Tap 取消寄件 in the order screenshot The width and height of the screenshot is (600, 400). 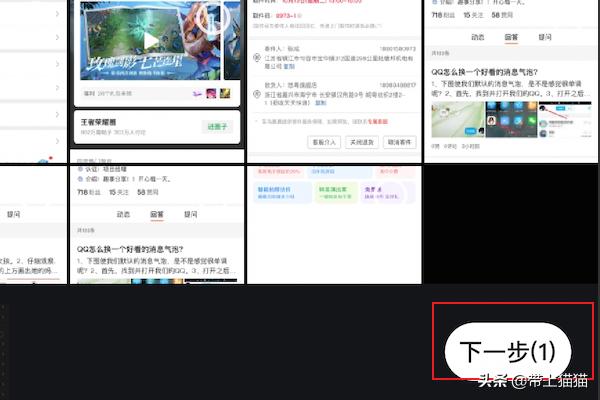coord(400,143)
